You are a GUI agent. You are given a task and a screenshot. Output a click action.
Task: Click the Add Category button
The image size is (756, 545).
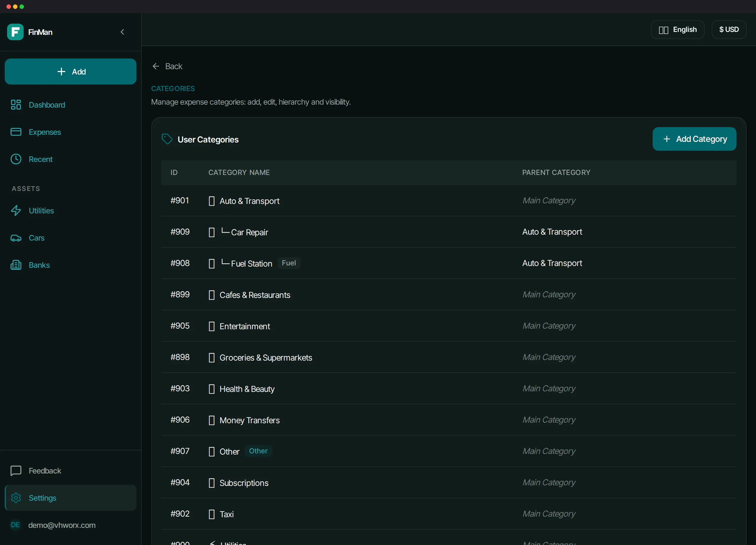click(x=694, y=139)
